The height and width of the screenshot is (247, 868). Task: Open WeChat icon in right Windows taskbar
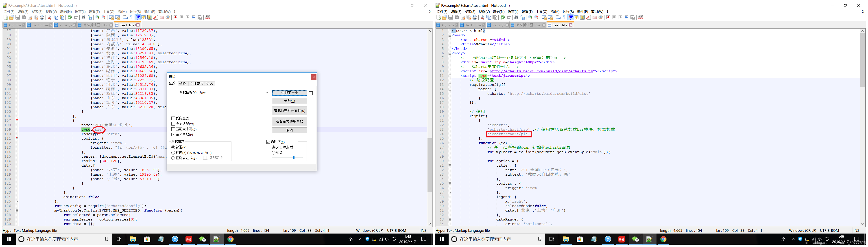click(635, 239)
